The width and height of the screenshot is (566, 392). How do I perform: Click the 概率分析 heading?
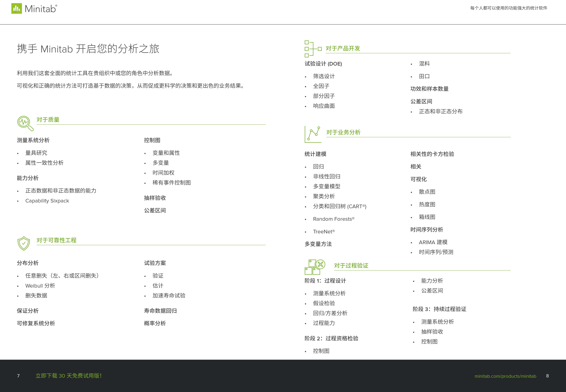click(x=155, y=323)
